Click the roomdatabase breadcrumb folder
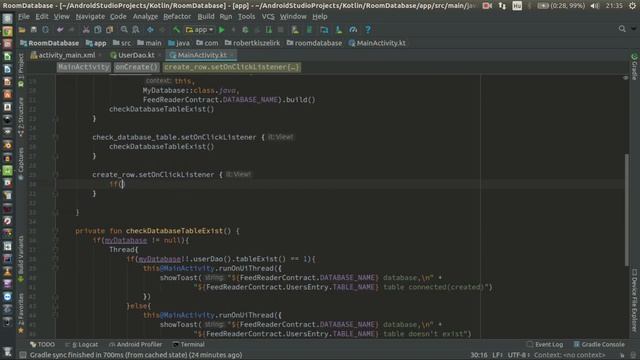Viewport: 640px width, 360px height. [314, 43]
